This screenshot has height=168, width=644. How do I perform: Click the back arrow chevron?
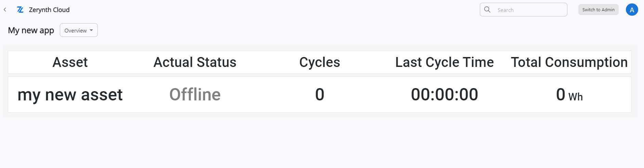coord(5,10)
